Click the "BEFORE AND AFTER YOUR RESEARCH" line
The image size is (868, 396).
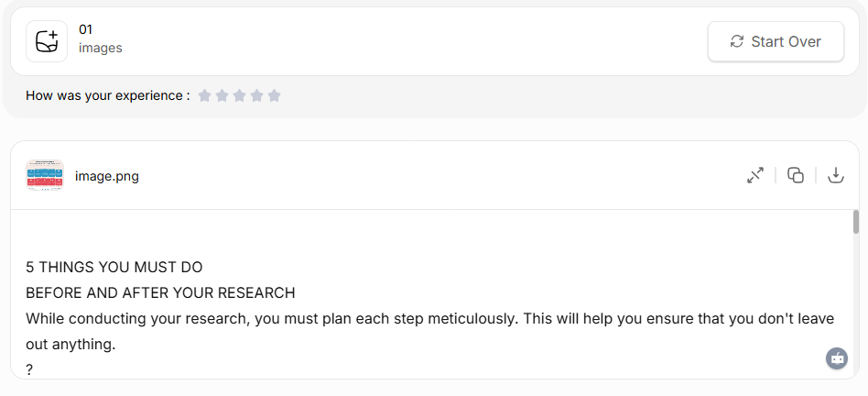point(160,293)
